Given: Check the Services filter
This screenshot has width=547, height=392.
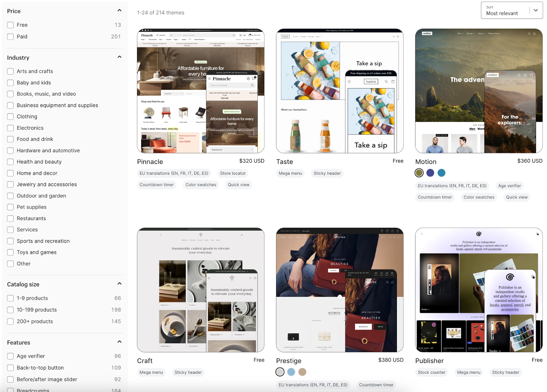Looking at the screenshot, I should coord(10,230).
